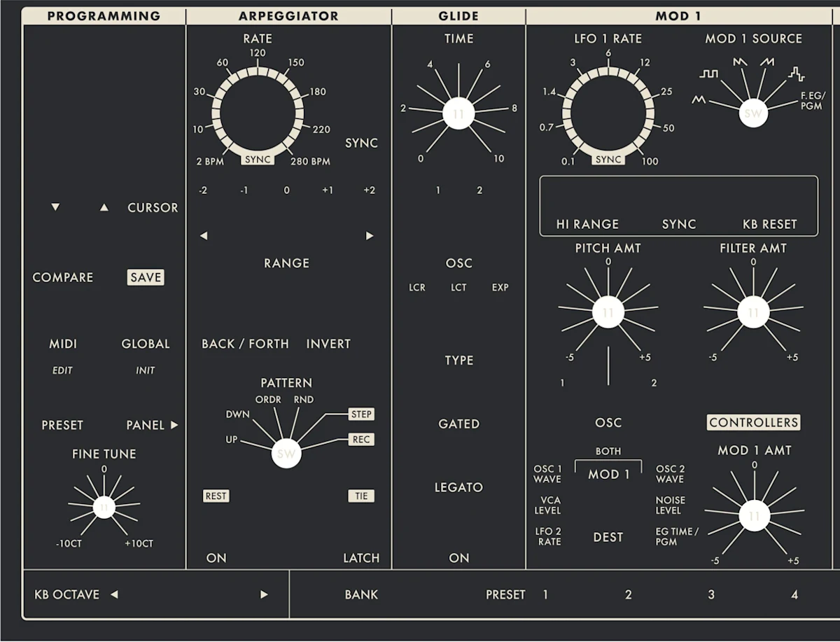The image size is (840, 642).
Task: Select the ORDR arpeggio pattern
Action: tap(268, 400)
